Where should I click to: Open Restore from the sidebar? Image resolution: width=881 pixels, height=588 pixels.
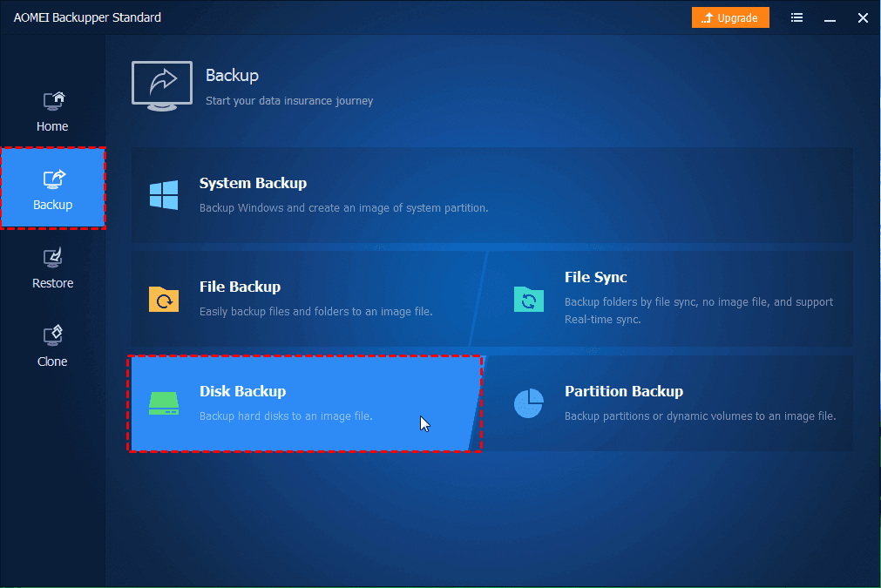pos(52,257)
